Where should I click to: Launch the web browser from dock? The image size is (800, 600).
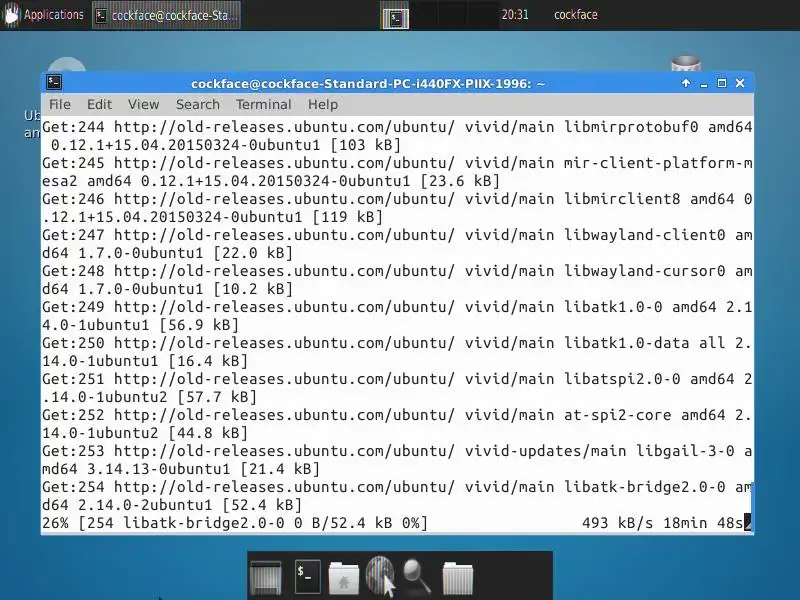tap(381, 577)
